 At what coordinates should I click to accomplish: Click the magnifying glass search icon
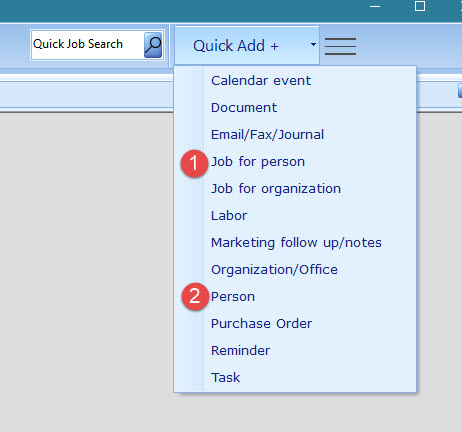pos(153,45)
